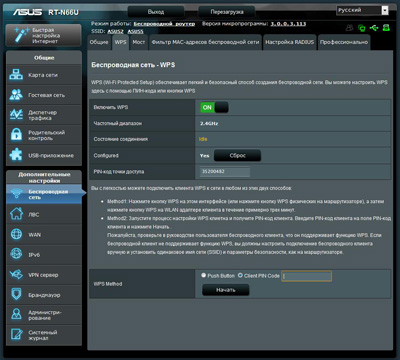Click the USB status icon in the header
This screenshot has width=400, height=360.
pyautogui.click(x=374, y=28)
